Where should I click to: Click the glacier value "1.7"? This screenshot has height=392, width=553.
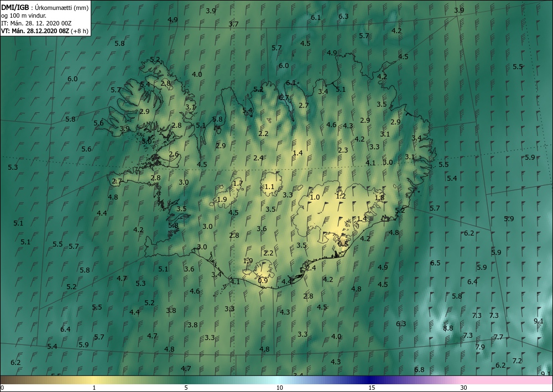tap(238, 184)
